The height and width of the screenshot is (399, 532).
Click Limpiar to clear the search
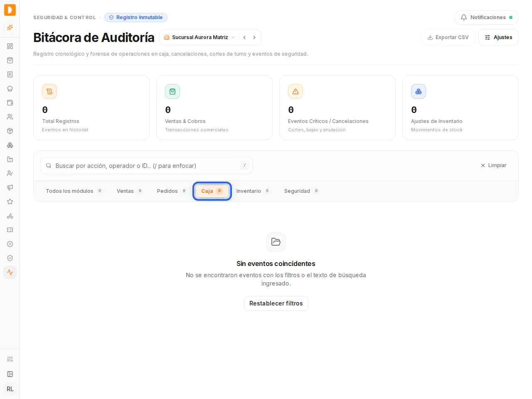pyautogui.click(x=493, y=165)
